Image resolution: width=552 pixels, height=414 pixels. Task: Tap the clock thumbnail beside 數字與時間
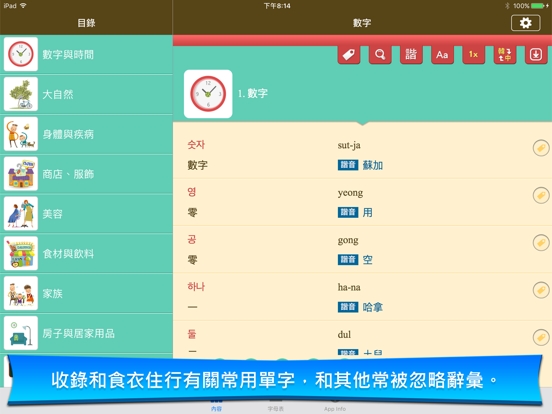21,54
